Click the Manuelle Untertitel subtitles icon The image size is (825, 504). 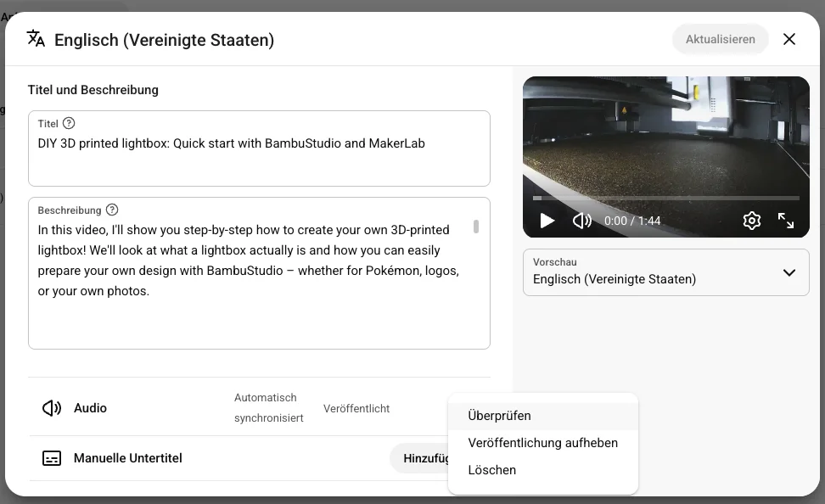click(52, 458)
